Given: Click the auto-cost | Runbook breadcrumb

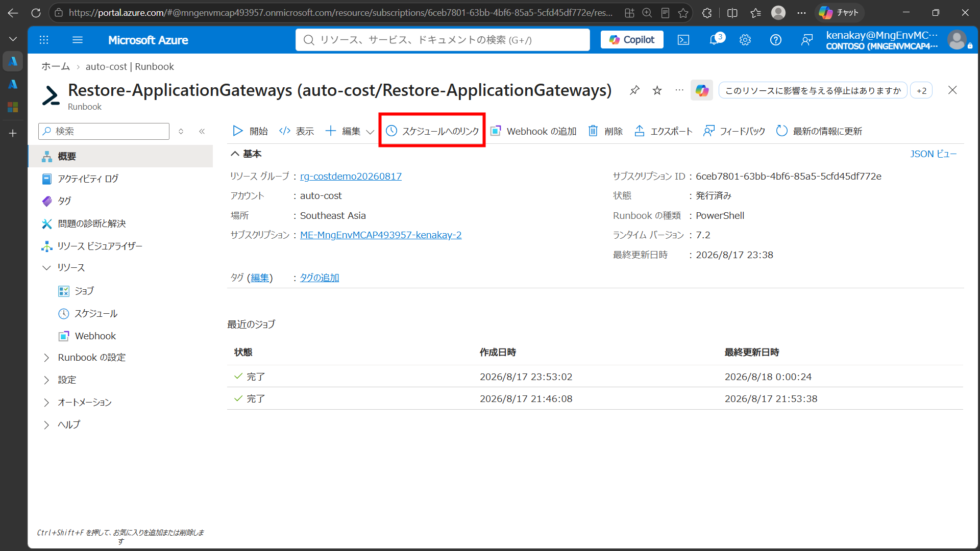Looking at the screenshot, I should 130,66.
